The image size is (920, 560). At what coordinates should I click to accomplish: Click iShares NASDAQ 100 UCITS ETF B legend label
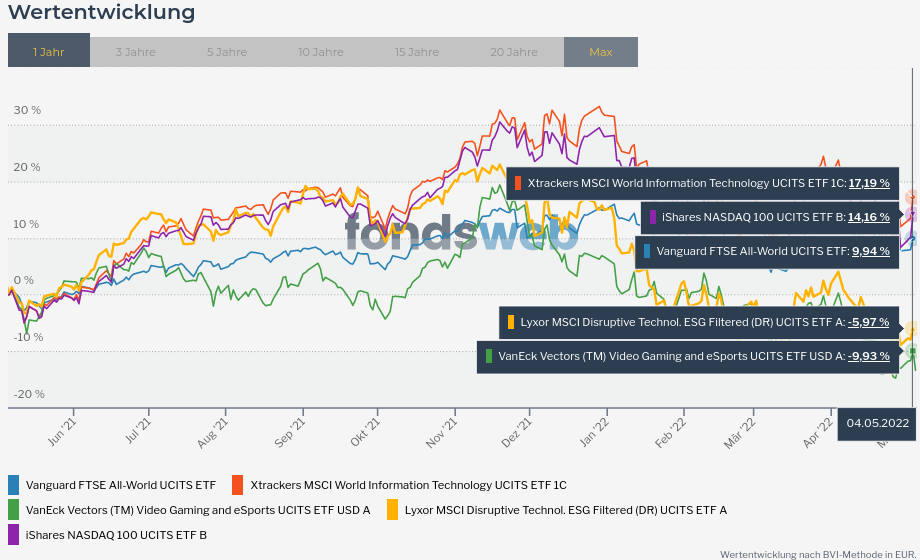[x=116, y=535]
